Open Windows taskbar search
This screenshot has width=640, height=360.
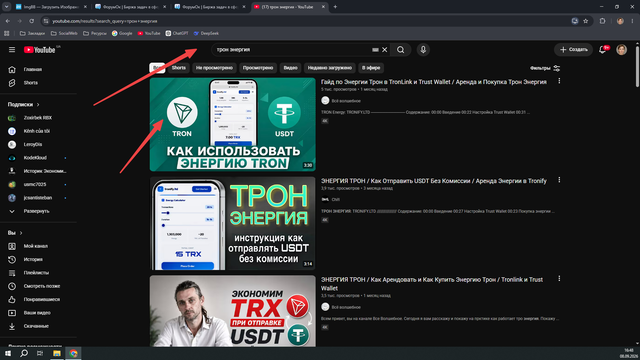coord(24,353)
